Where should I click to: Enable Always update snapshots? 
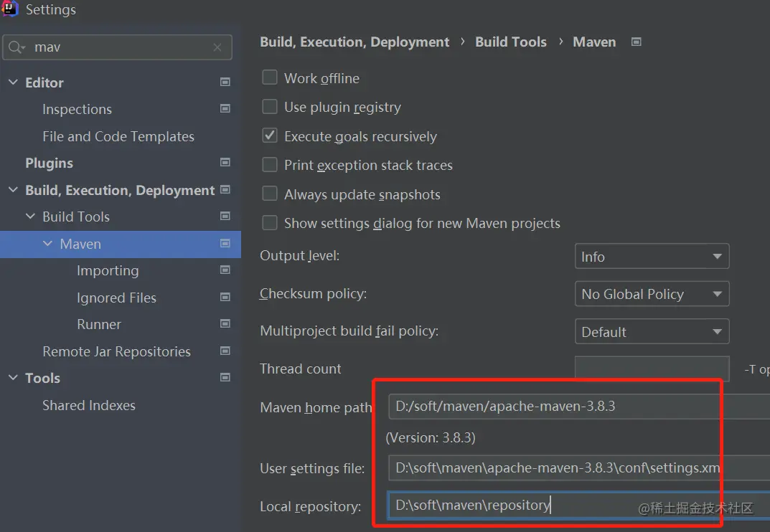[270, 194]
